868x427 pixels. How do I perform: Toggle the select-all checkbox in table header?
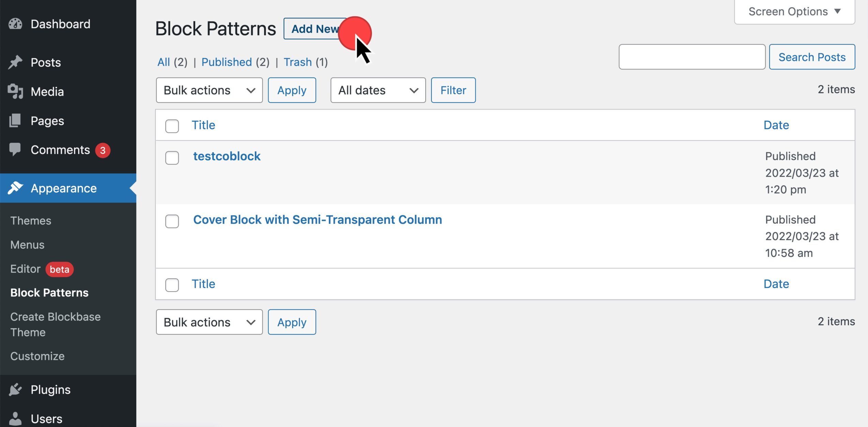coord(172,126)
